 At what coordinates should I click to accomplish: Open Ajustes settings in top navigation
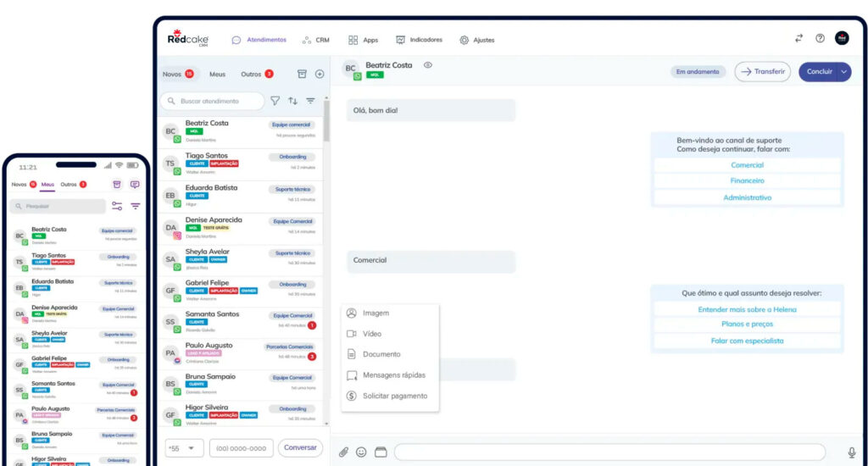[476, 40]
